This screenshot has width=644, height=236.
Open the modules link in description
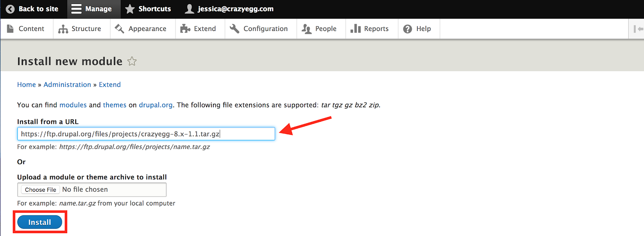coord(73,105)
